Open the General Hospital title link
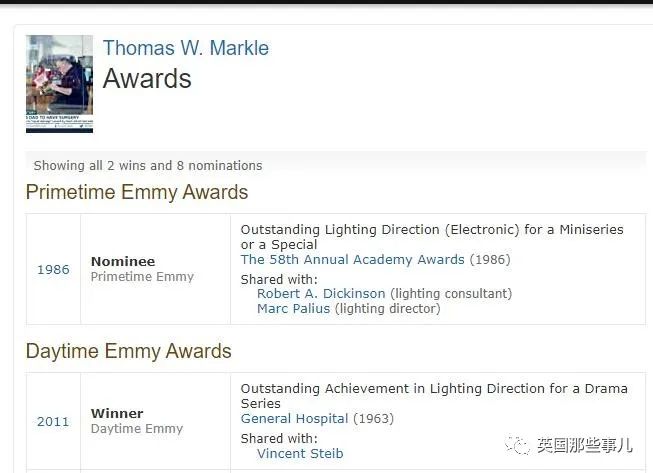The image size is (653, 473). tap(294, 418)
